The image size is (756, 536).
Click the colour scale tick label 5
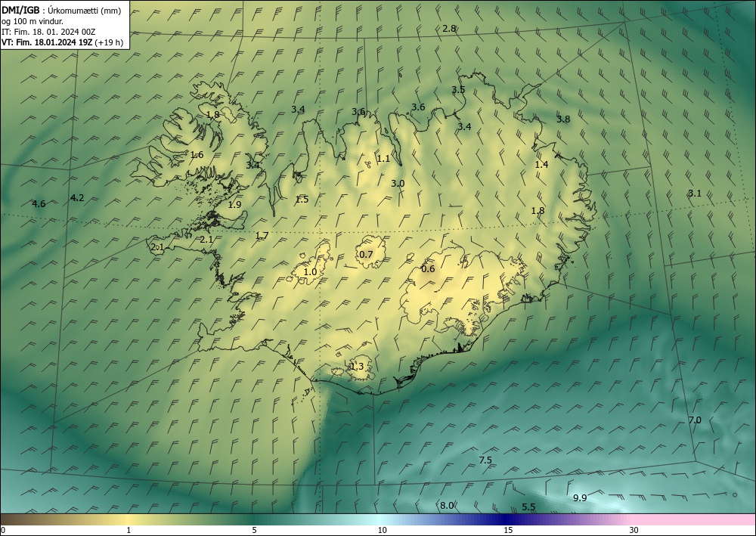[x=254, y=531]
